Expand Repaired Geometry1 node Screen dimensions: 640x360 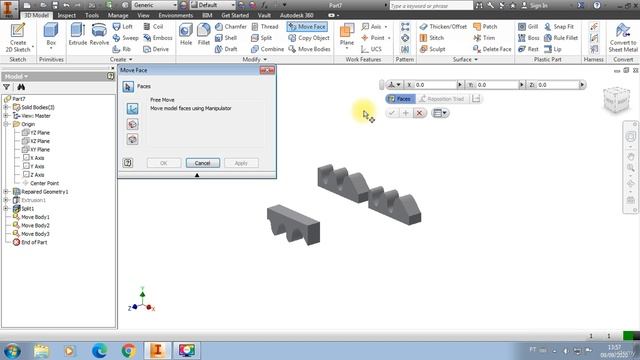[x=6, y=191]
